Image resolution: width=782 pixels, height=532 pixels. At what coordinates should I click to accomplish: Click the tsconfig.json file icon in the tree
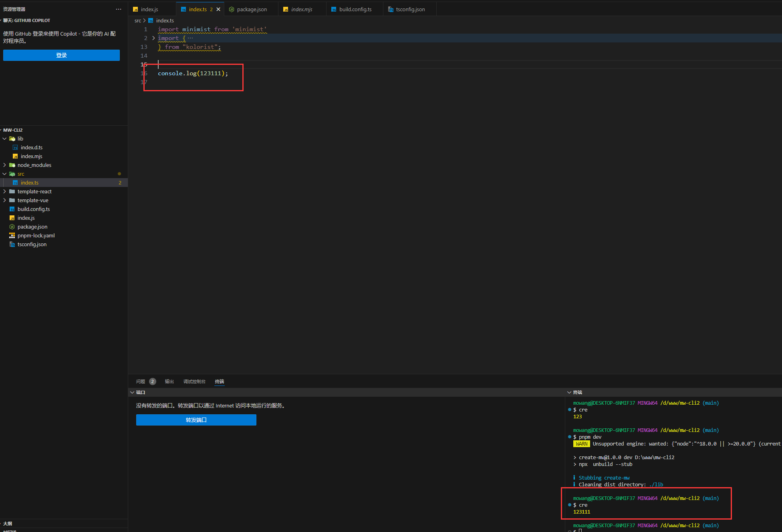12,244
